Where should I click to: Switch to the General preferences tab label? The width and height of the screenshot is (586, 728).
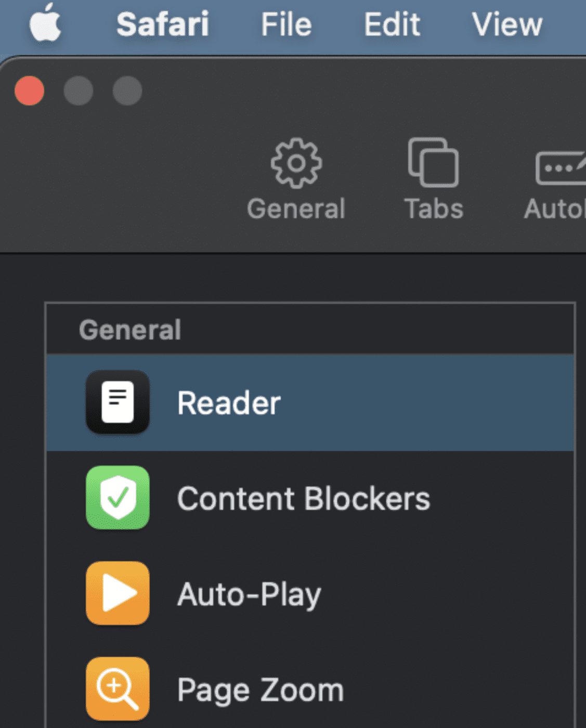pyautogui.click(x=296, y=209)
